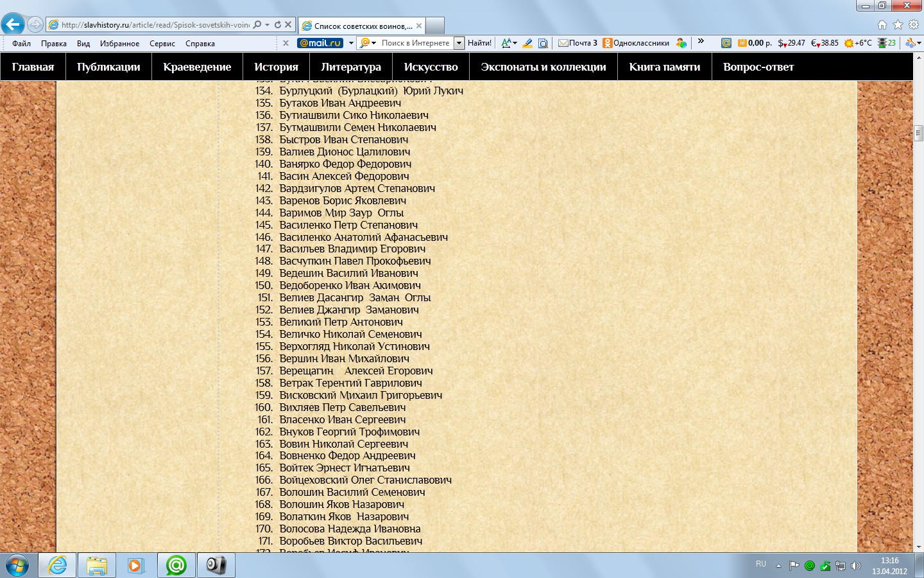924x578 pixels.
Task: Open the Поиск в Интернете dropdown arrow
Action: (459, 43)
